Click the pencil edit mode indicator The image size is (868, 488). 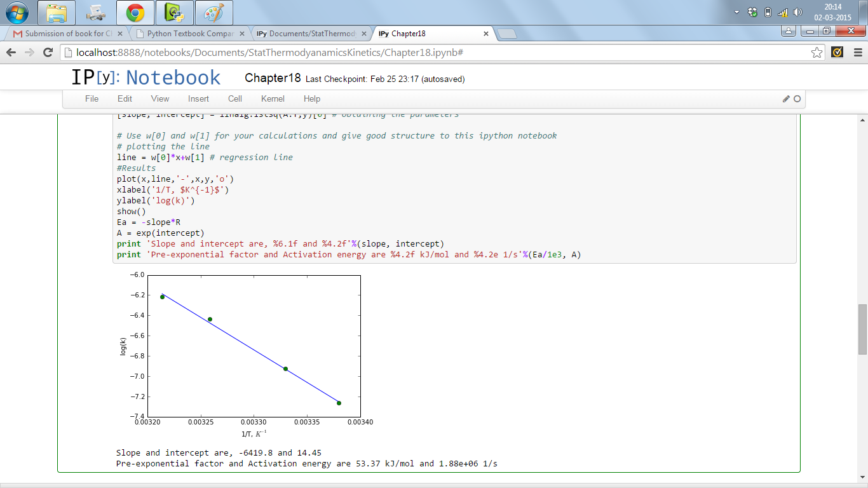pos(786,99)
